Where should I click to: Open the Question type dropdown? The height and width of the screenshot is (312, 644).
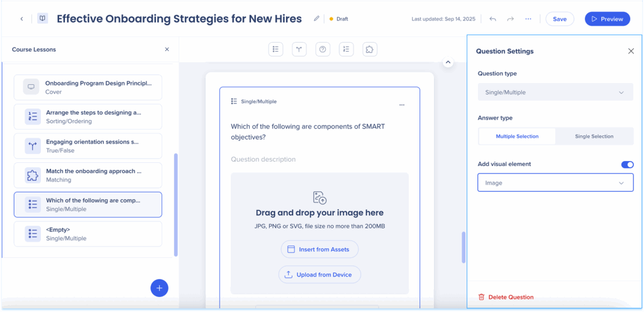click(555, 92)
